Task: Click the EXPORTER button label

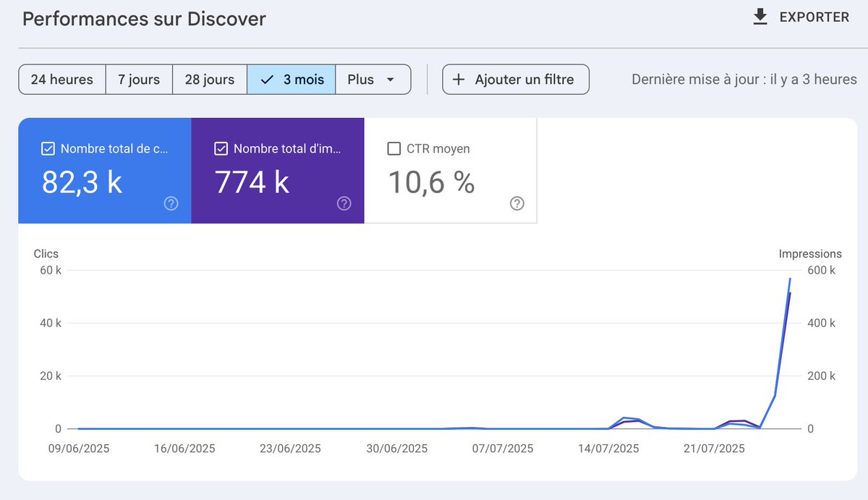Action: coord(814,17)
